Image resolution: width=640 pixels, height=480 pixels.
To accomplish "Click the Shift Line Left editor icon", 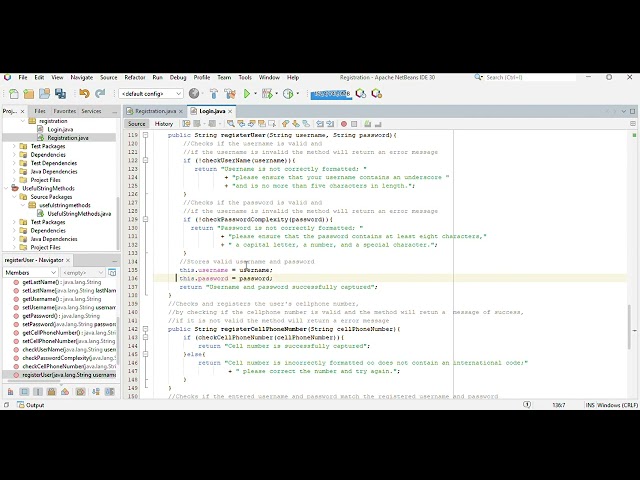I will (x=320, y=124).
